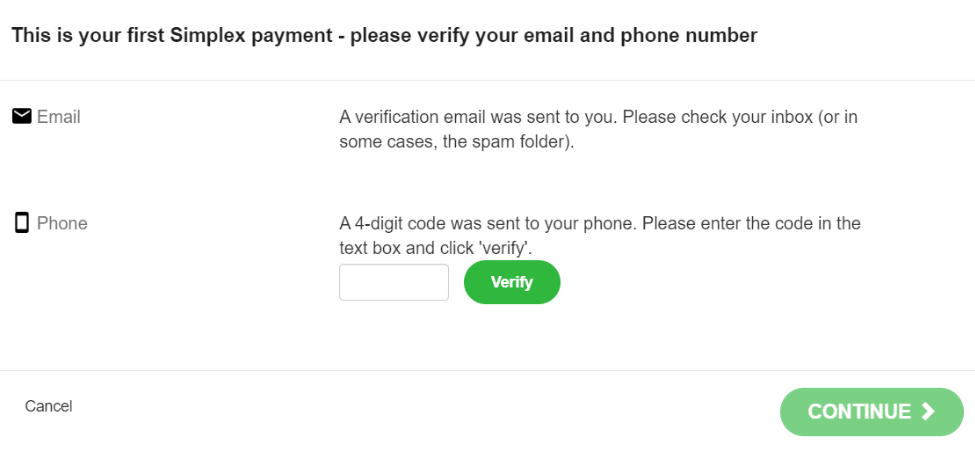The height and width of the screenshot is (449, 975).
Task: Click the 'verify' quoted word in instructions
Action: 513,249
